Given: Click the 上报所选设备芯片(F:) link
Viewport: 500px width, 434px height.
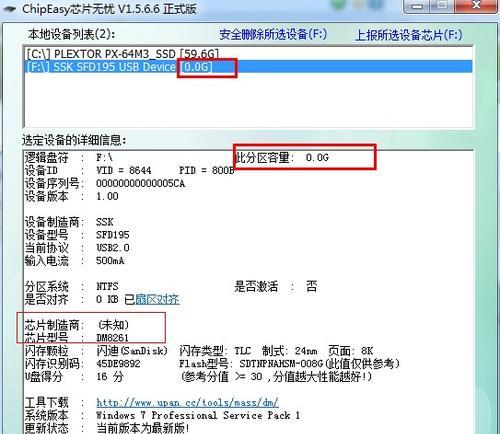Looking at the screenshot, I should tap(409, 35).
